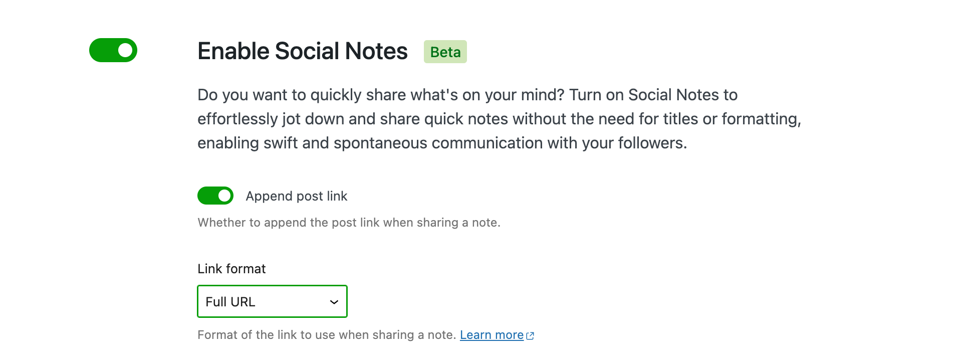Click the white knob of Social Notes toggle
This screenshot has height=364, width=980.
tap(125, 50)
